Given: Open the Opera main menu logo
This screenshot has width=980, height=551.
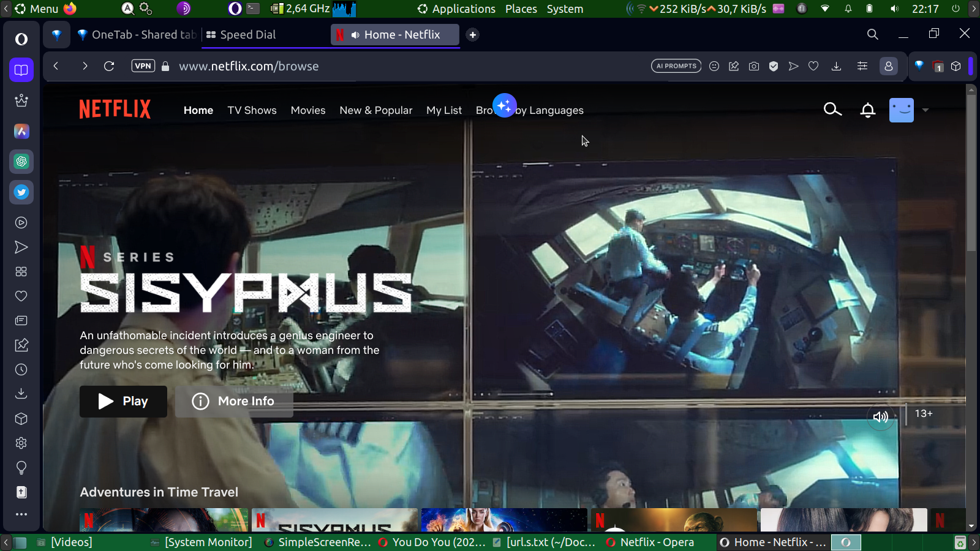Looking at the screenshot, I should tap(21, 39).
